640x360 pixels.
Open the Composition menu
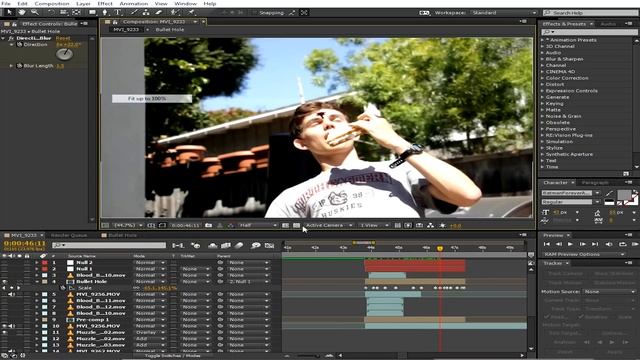tap(52, 4)
